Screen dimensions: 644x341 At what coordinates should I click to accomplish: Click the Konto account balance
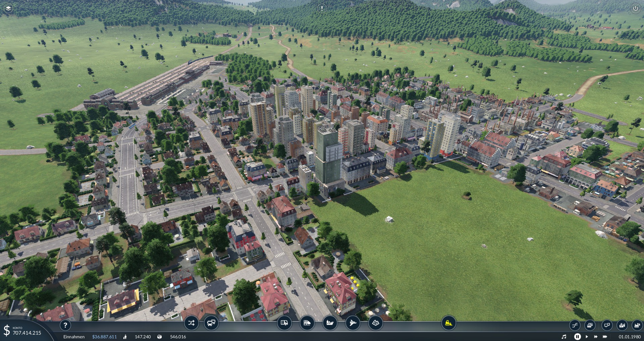(x=27, y=333)
